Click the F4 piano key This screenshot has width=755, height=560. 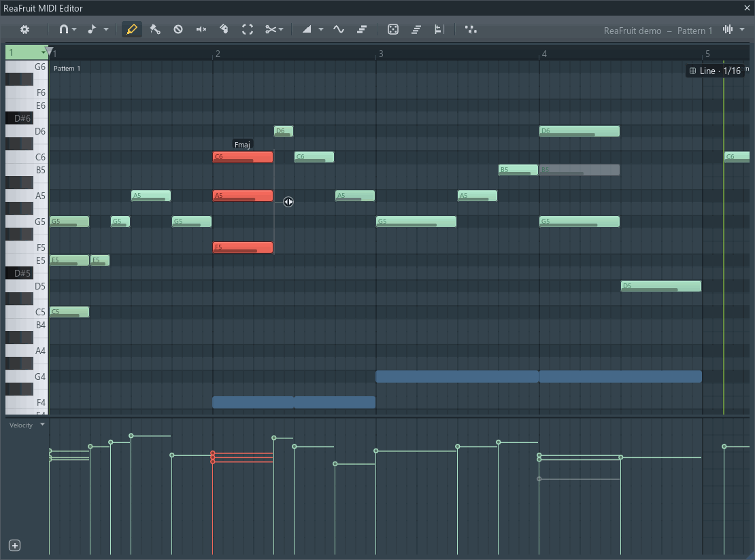tap(27, 402)
